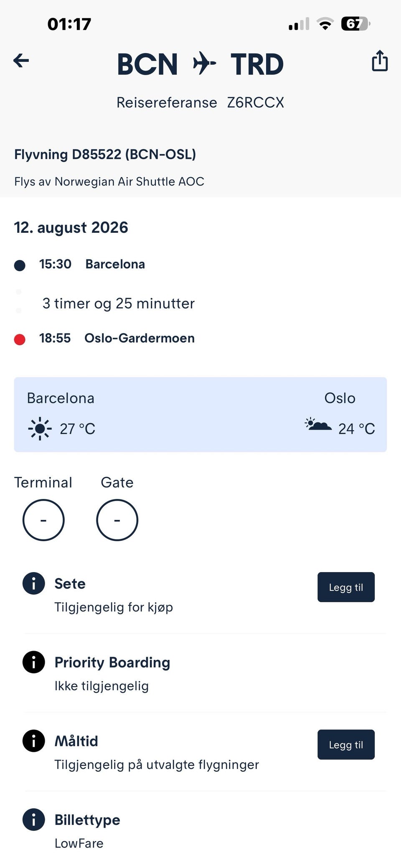Tap the info icon next to Sete
This screenshot has width=401, height=868.
pos(33,583)
